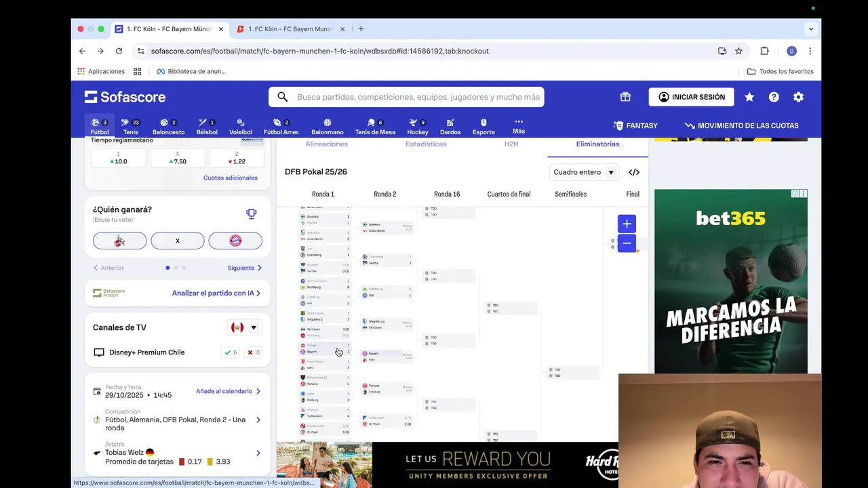Open Chrome profile avatar
This screenshot has height=488, width=868.
[x=791, y=51]
